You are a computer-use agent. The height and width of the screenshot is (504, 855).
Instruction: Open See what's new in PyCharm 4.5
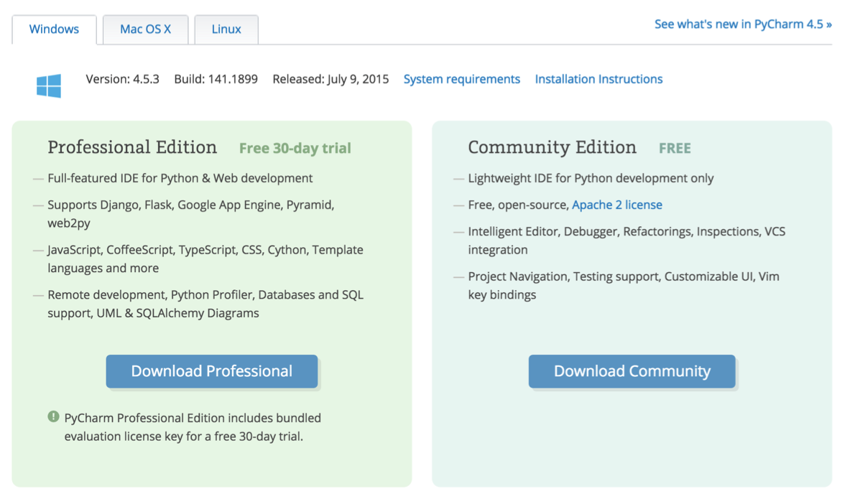coord(743,24)
